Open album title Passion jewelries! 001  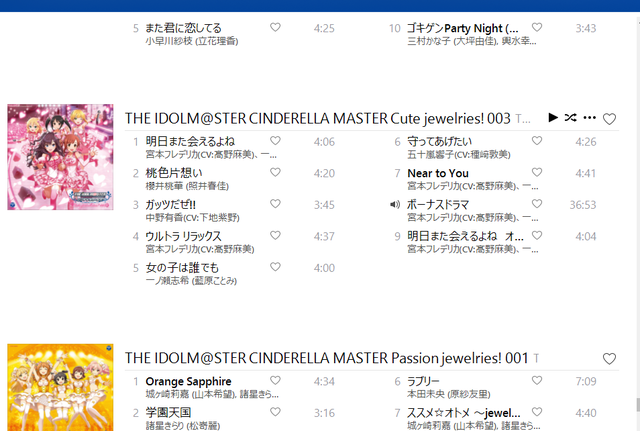click(x=327, y=358)
